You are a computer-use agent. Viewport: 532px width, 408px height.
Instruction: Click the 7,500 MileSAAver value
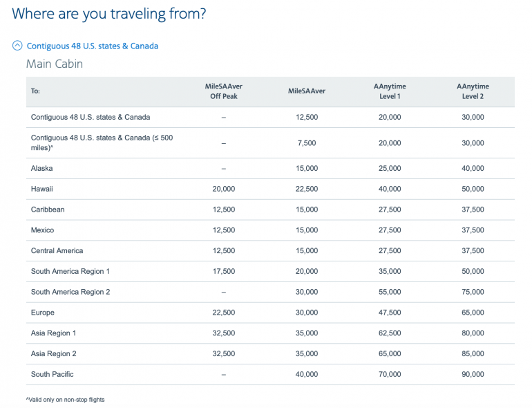306,143
